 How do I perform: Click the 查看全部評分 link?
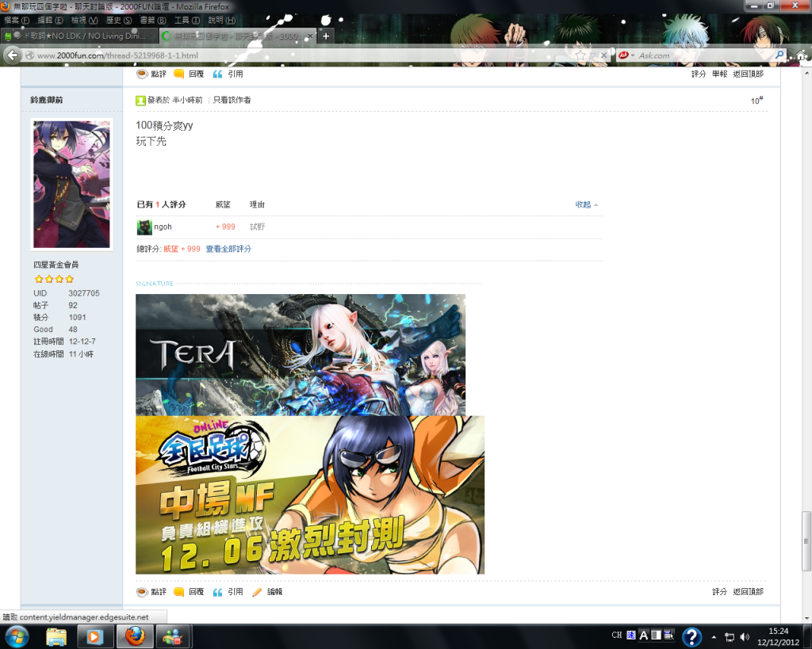(228, 249)
